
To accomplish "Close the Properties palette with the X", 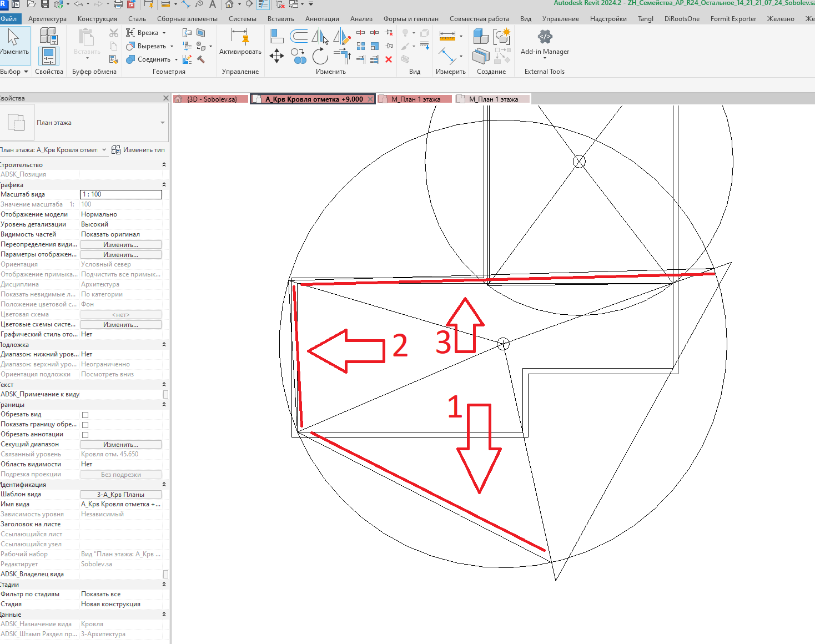I will (x=165, y=98).
